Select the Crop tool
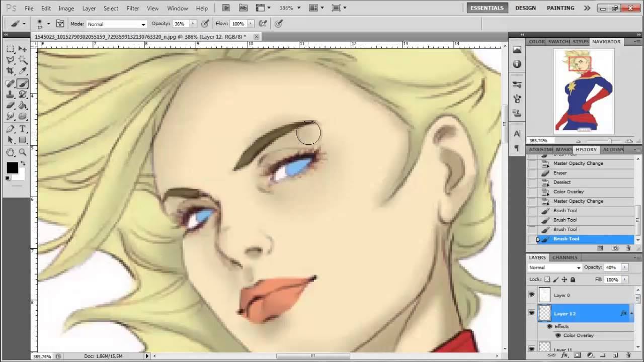Image resolution: width=644 pixels, height=362 pixels. (10, 71)
